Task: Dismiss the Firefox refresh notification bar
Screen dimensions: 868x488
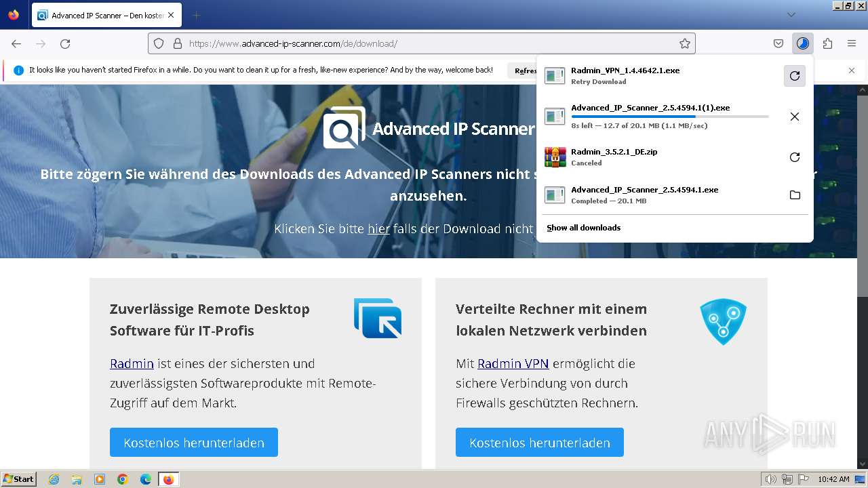Action: [852, 70]
